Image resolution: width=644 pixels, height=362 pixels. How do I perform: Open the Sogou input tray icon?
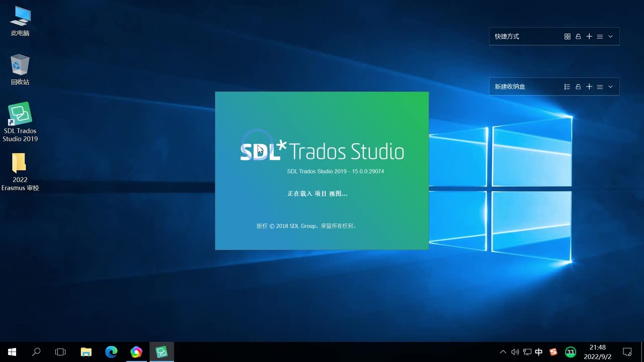(x=553, y=352)
